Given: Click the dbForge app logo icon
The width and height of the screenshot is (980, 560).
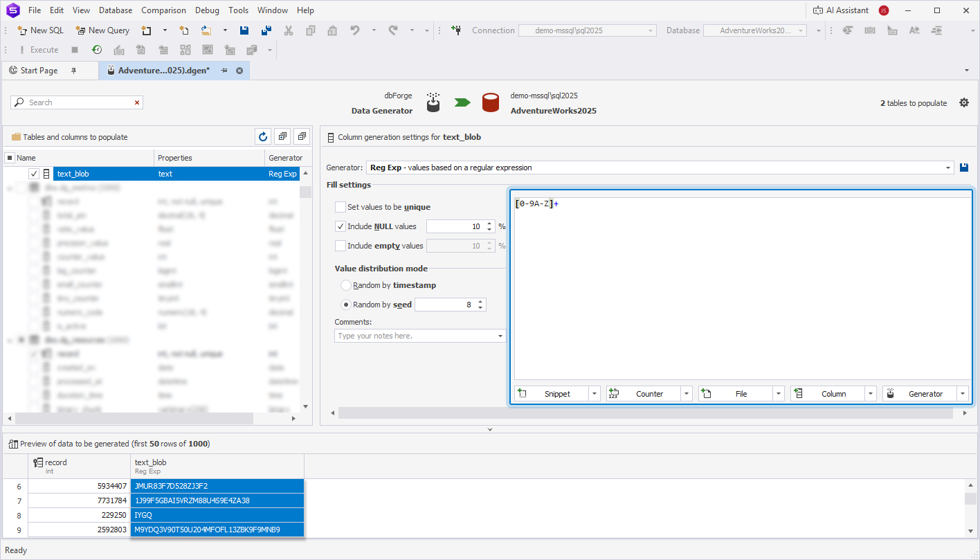Looking at the screenshot, I should [x=12, y=10].
